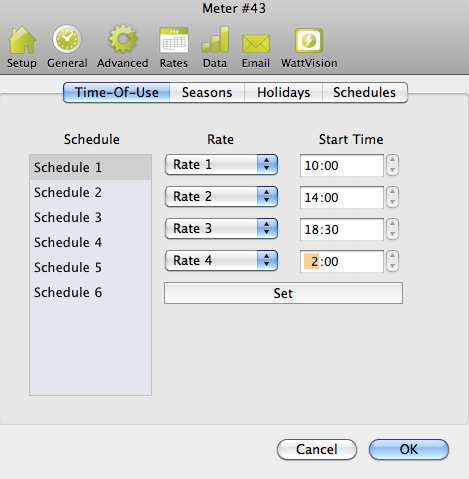The image size is (469, 479).
Task: Open the Rates calendar icon
Action: [174, 40]
